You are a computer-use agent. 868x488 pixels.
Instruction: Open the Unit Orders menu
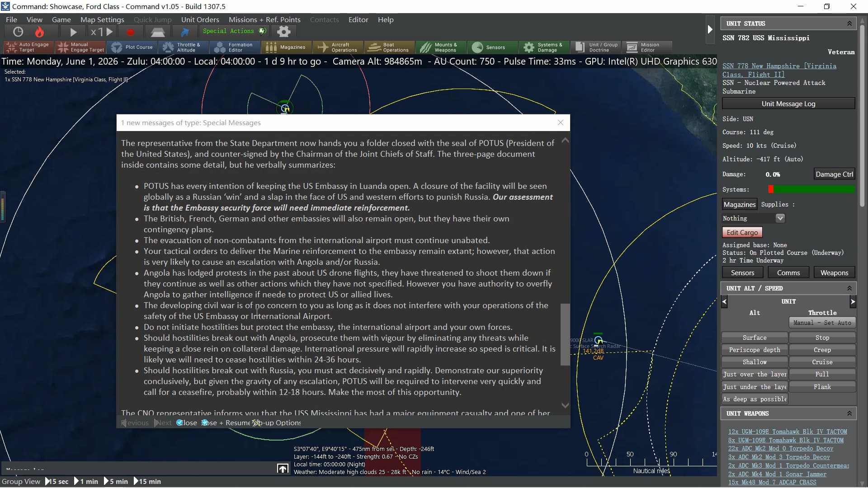tap(200, 19)
